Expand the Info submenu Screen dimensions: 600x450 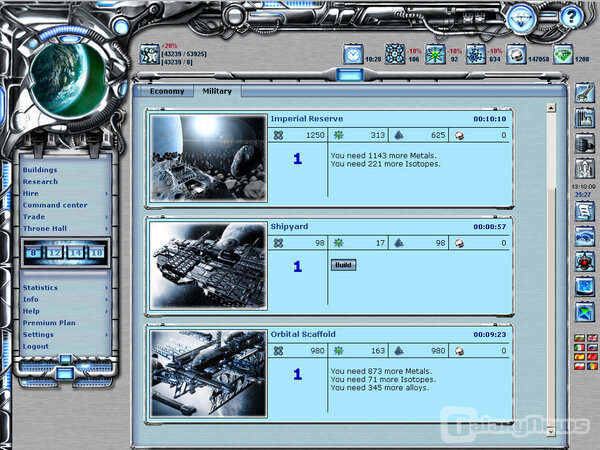107,300
